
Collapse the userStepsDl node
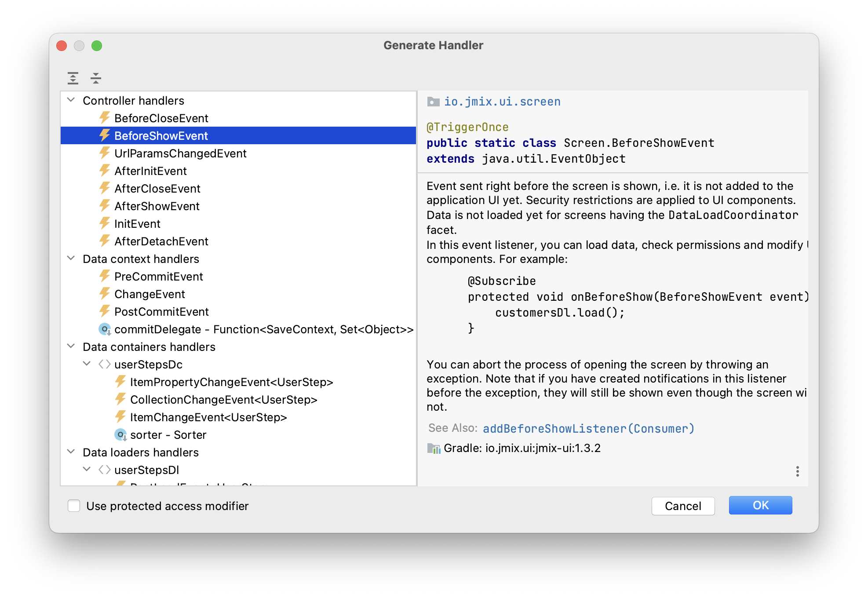coord(87,470)
